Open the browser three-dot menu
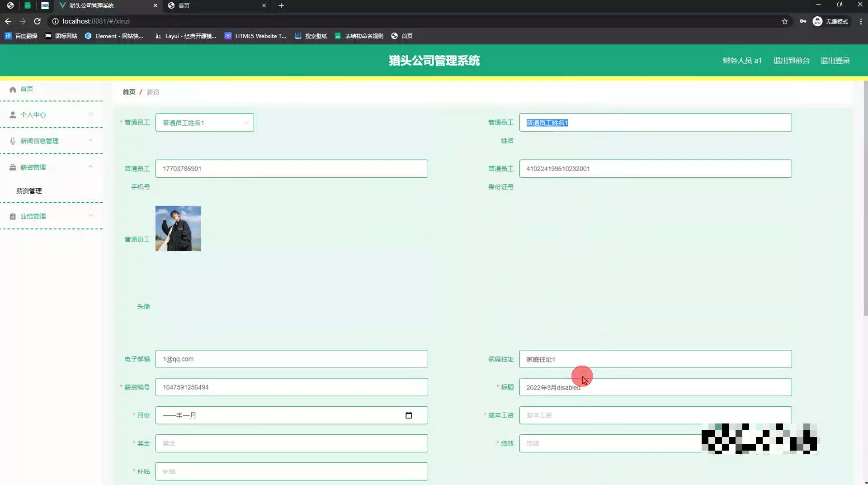Image resolution: width=868 pixels, height=485 pixels. [x=861, y=21]
